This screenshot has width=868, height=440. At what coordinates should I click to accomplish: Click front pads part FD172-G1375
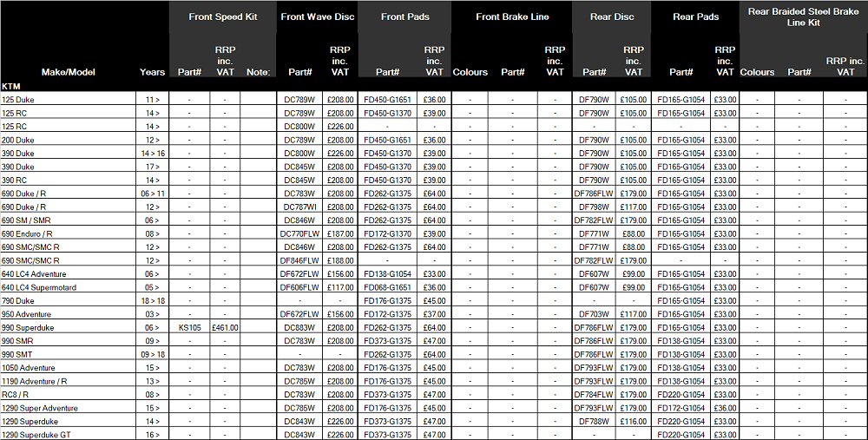[387, 314]
